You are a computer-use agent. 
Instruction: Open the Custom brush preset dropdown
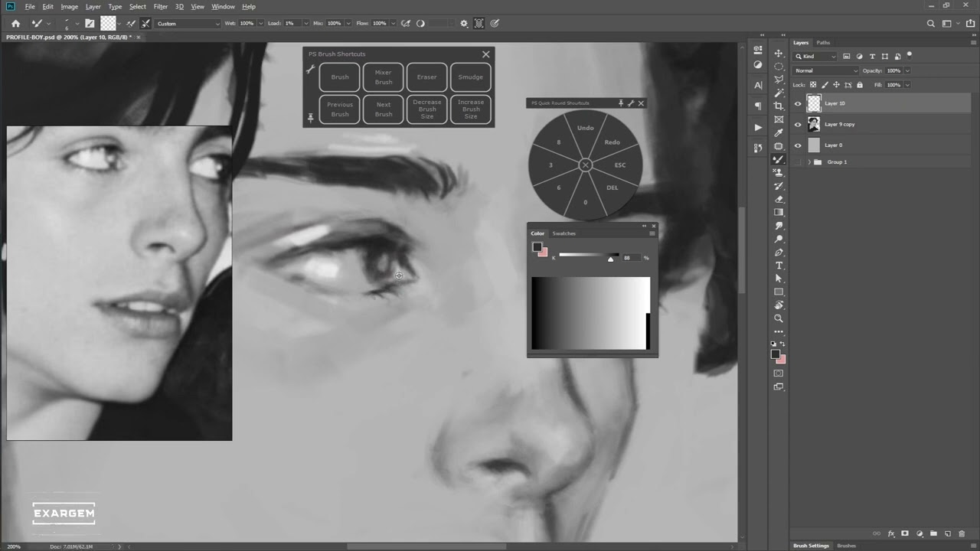coord(188,24)
